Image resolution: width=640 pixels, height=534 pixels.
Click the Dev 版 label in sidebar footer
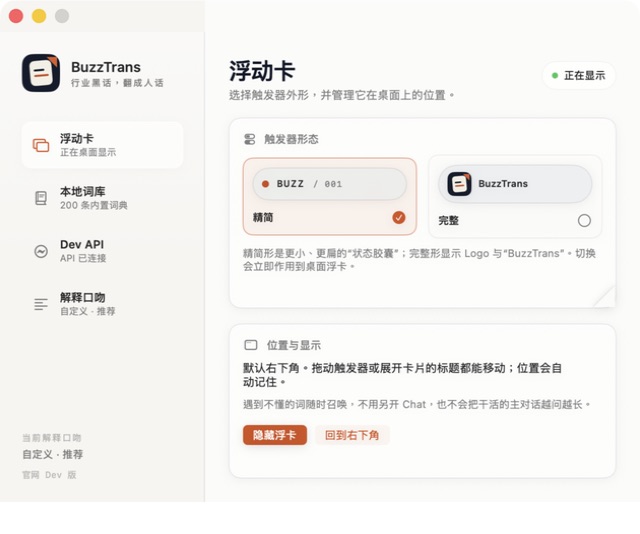tap(61, 475)
